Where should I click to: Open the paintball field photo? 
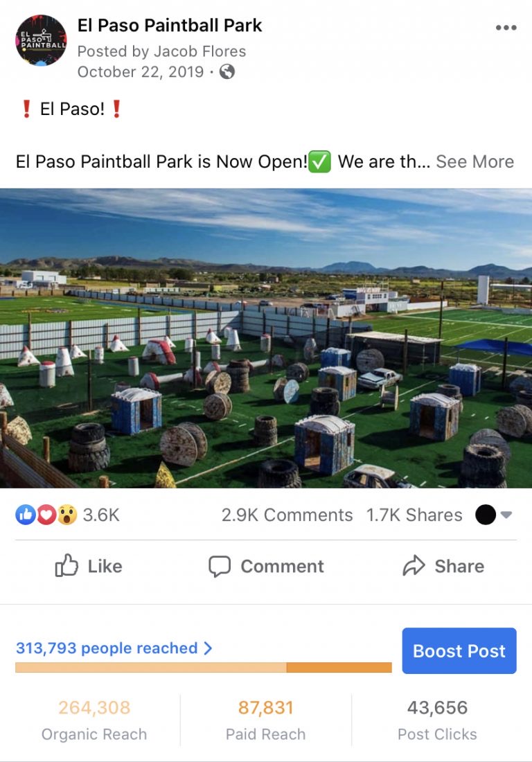tap(266, 338)
